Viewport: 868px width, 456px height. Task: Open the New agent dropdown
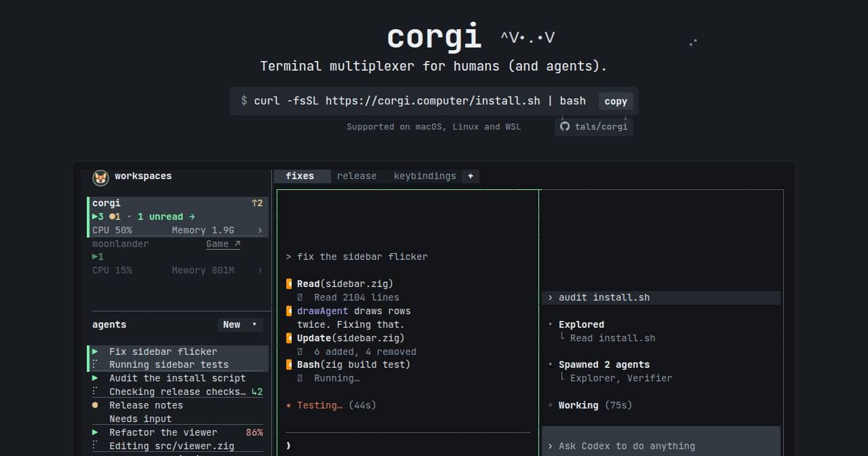pos(241,324)
